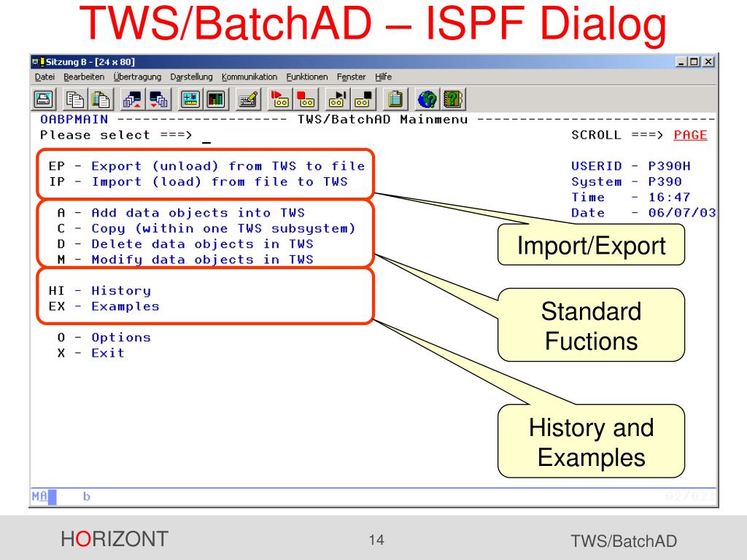Select the 'Examples' menu option
Screen dimensions: 747x560
coord(125,307)
